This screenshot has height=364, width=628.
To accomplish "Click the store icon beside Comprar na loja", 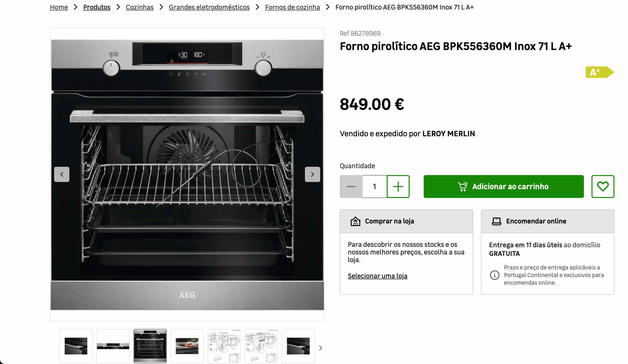I will coord(355,221).
